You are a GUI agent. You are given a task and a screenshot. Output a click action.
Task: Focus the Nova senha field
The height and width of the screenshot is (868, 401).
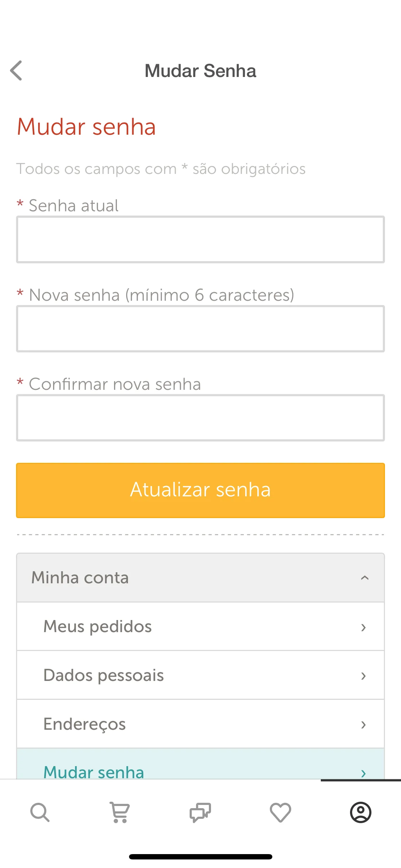tap(200, 329)
